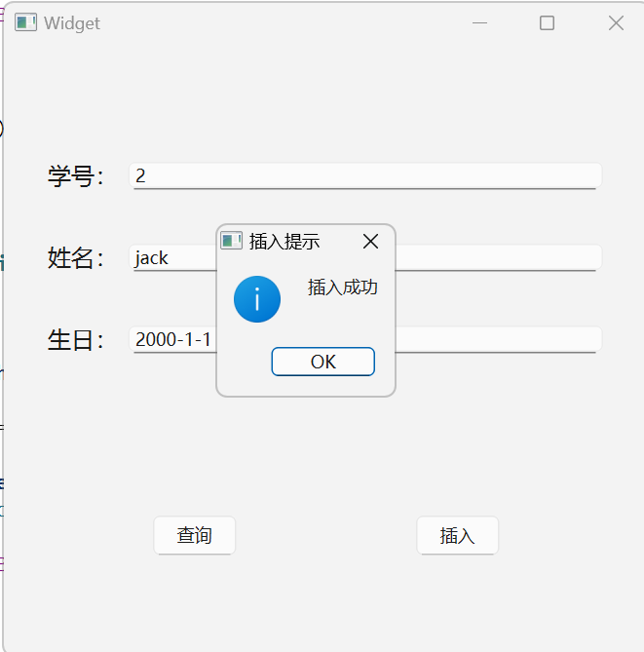Focus the 学号 input field

[365, 175]
